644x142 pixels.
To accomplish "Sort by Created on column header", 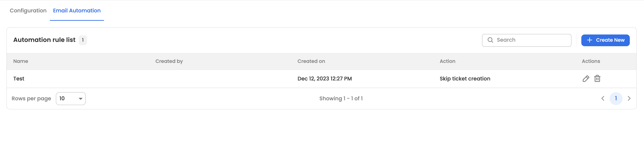I will pyautogui.click(x=311, y=61).
